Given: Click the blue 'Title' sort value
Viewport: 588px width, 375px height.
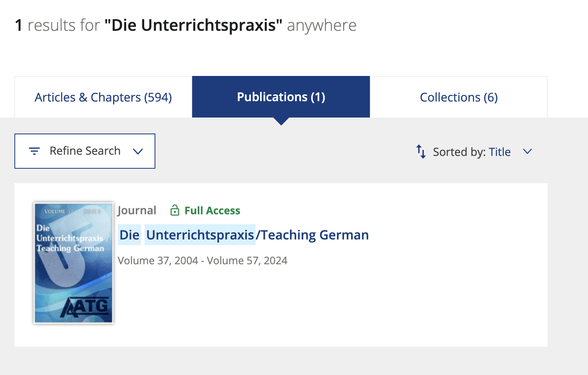Looking at the screenshot, I should 500,152.
